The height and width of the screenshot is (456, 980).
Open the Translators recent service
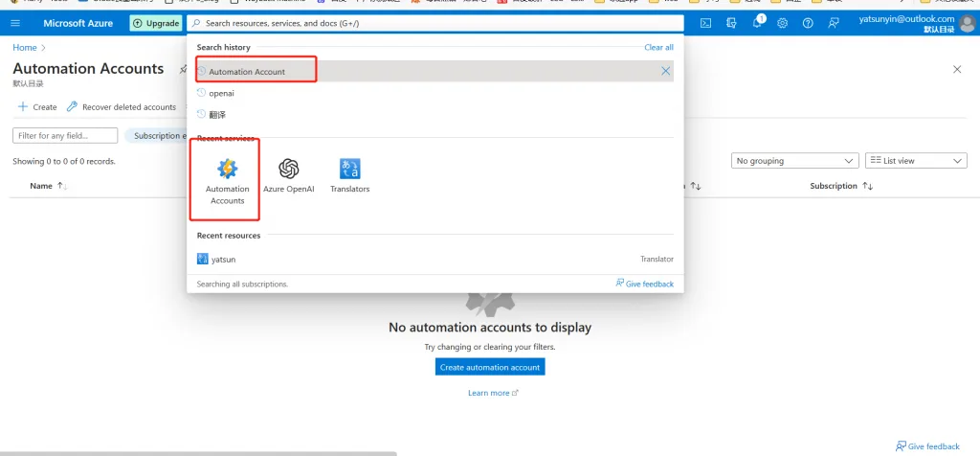[x=349, y=175]
